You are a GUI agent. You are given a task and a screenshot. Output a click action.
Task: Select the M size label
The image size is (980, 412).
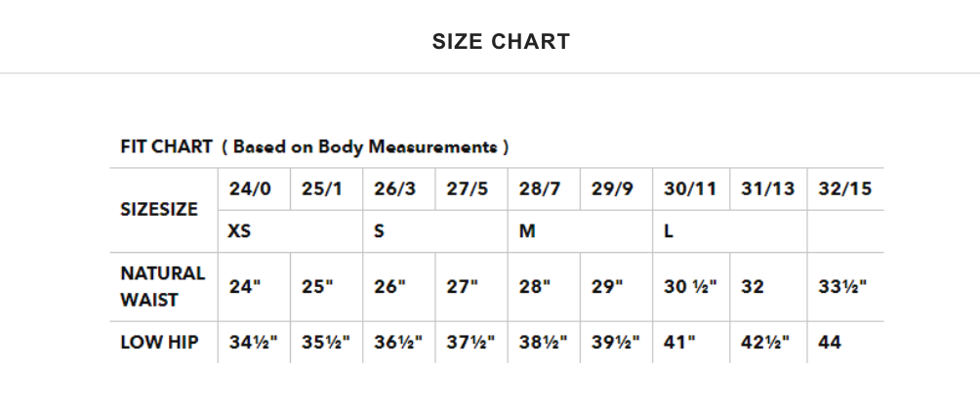[x=527, y=231]
